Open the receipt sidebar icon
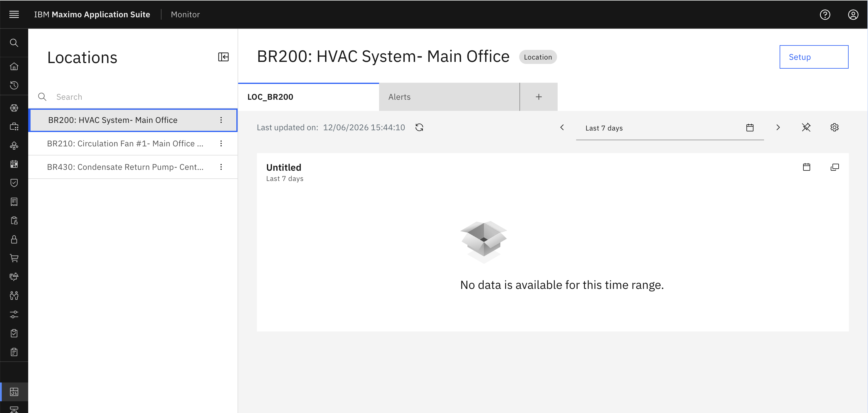The width and height of the screenshot is (868, 413). (x=14, y=202)
